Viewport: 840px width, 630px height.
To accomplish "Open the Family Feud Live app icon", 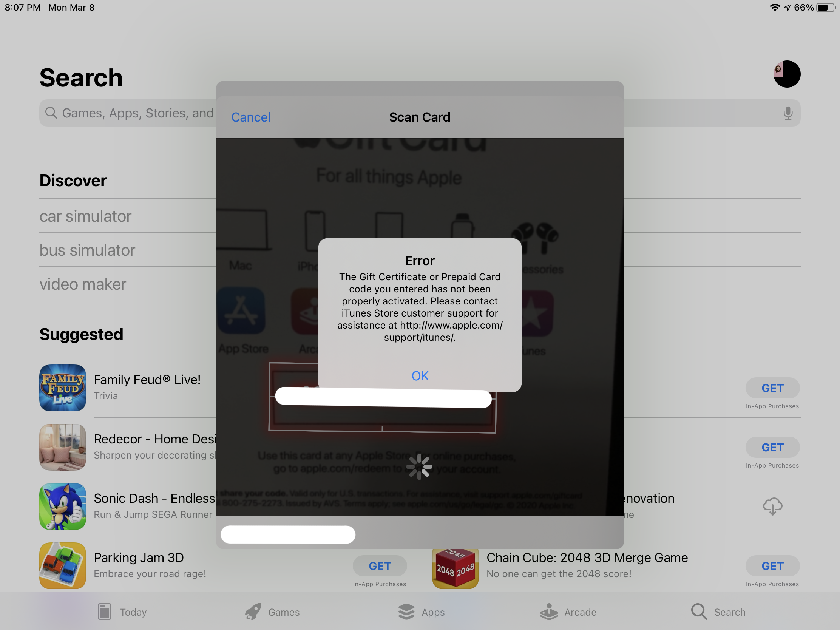I will coord(63,388).
